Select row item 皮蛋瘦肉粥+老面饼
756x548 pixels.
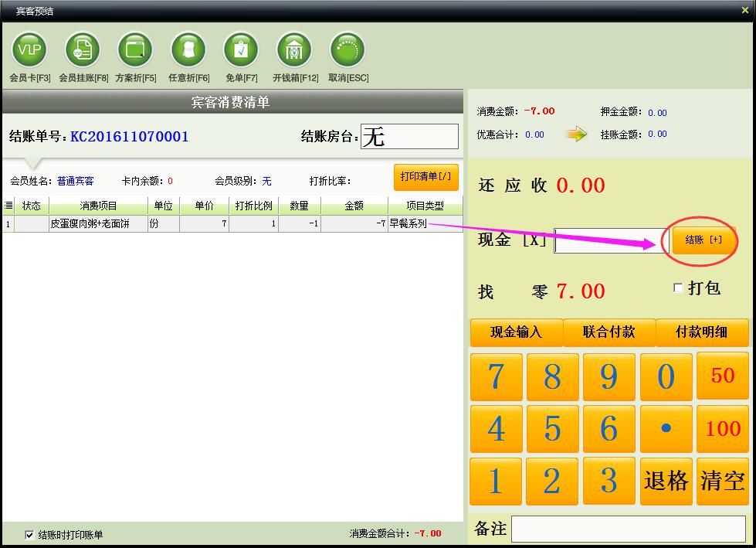(98, 224)
